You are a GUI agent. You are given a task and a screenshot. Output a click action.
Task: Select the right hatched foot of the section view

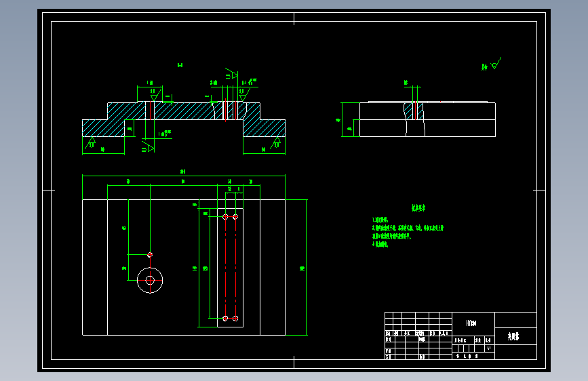(264, 128)
